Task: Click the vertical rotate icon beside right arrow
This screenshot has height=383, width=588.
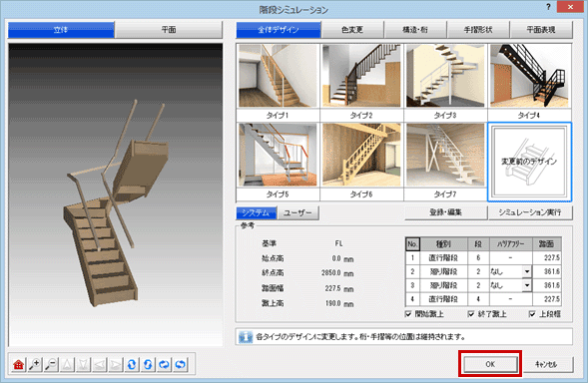Action: [x=132, y=364]
